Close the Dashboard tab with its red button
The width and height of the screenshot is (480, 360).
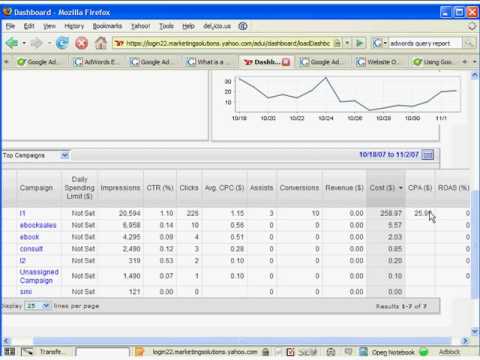click(x=286, y=62)
